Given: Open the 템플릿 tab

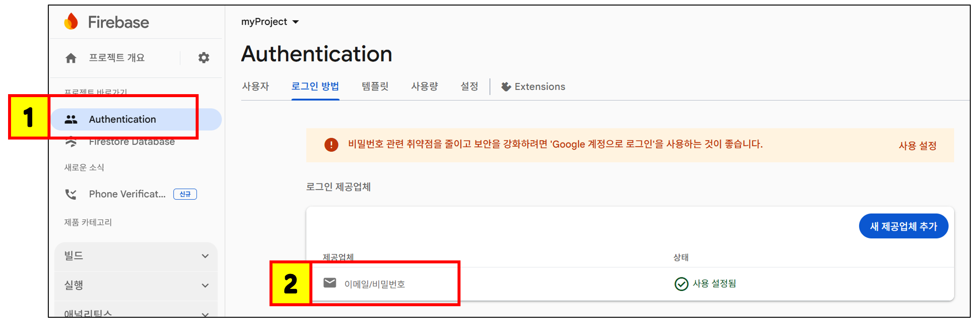Looking at the screenshot, I should tap(375, 87).
